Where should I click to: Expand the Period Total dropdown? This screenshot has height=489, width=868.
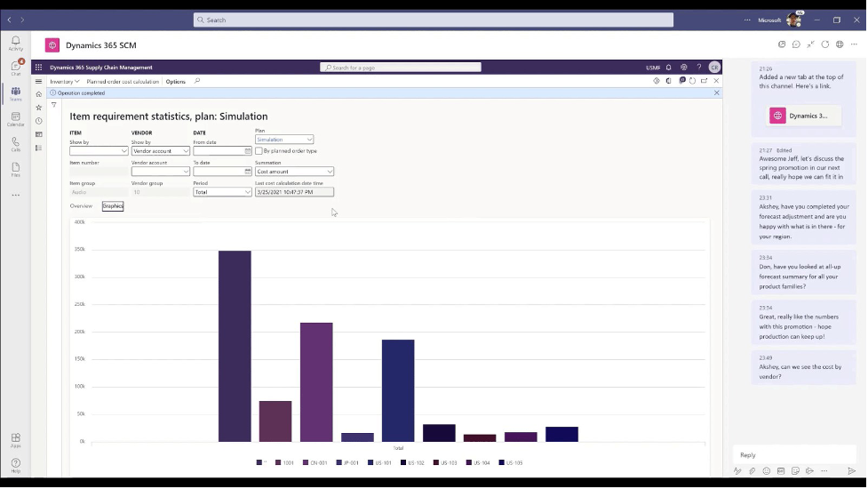coord(222,192)
